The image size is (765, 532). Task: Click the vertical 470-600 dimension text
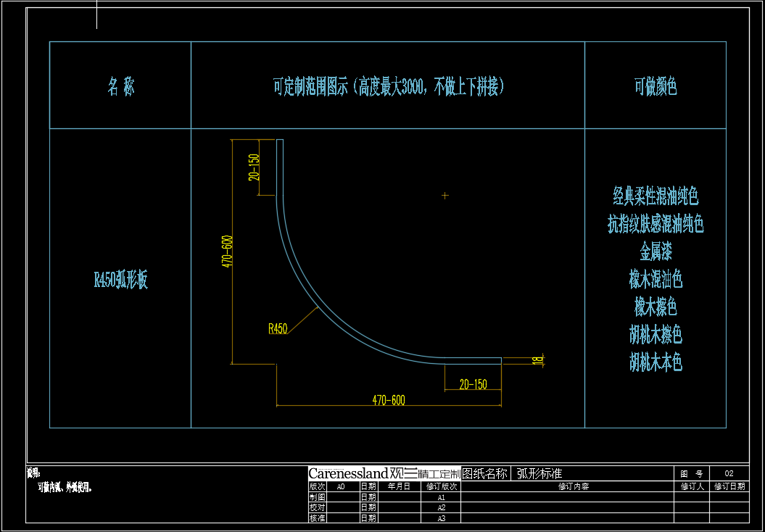coord(228,252)
